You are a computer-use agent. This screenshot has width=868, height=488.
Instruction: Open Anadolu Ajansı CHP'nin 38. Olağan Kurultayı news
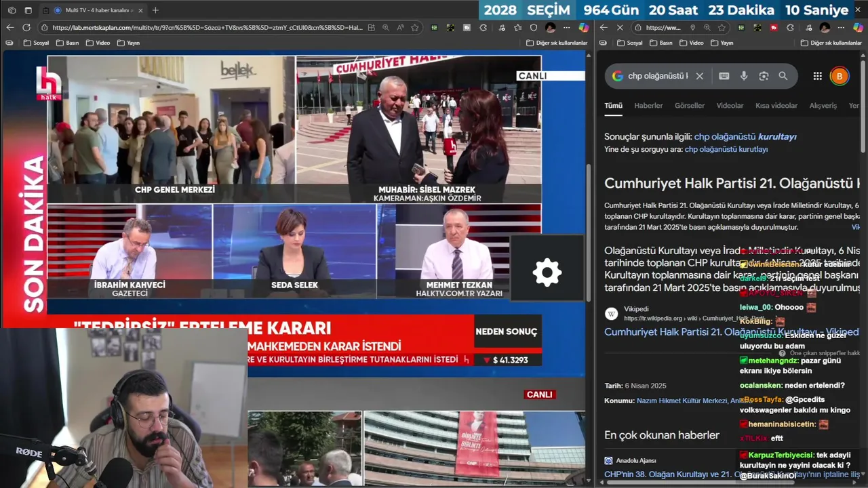[x=732, y=474]
